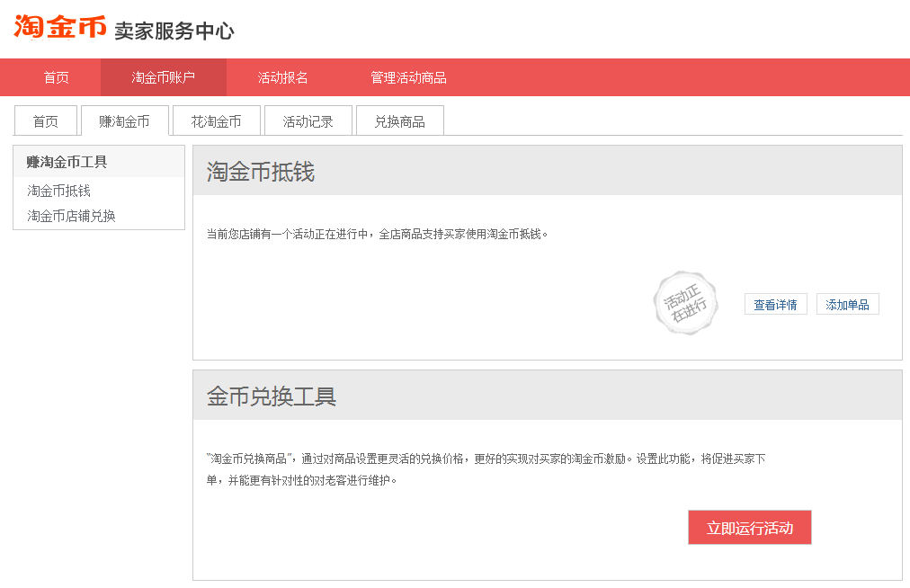This screenshot has height=588, width=910.
Task: Open the 兑换商品 tab
Action: [x=400, y=120]
